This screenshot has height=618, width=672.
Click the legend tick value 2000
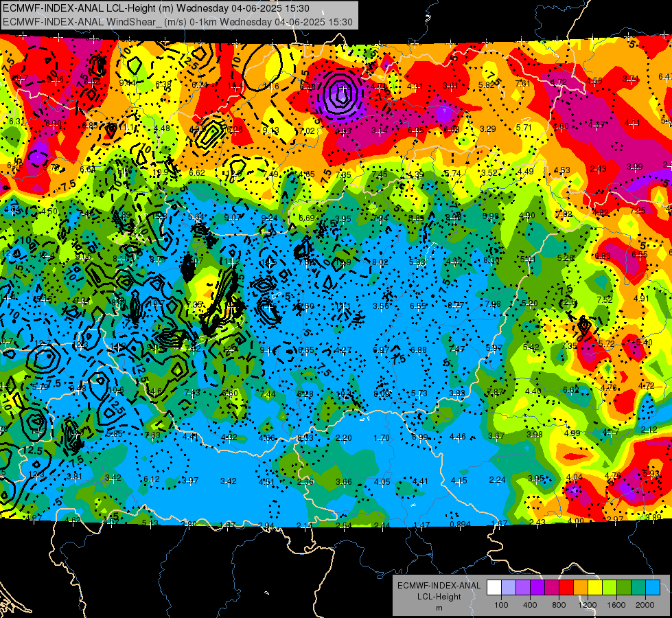(645, 605)
